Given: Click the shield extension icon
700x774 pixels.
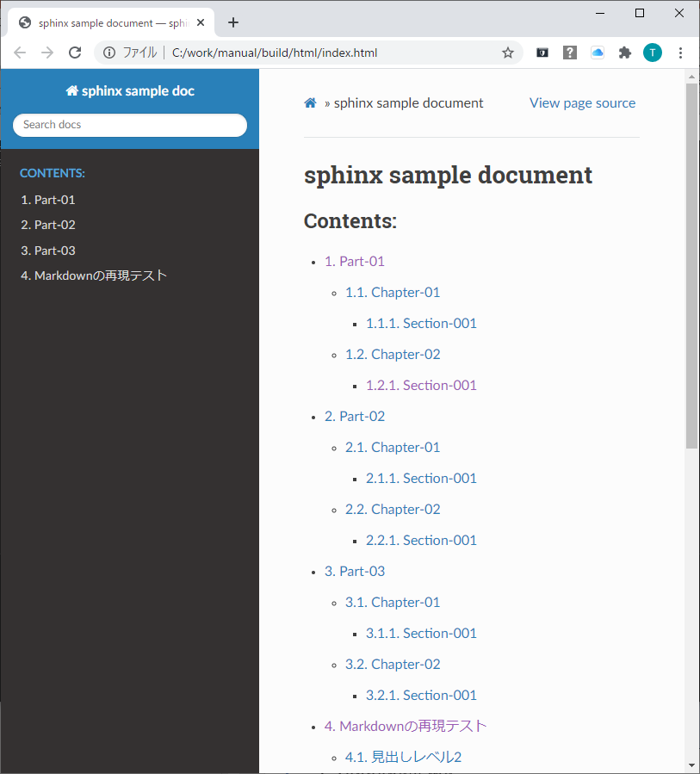Looking at the screenshot, I should 542,53.
